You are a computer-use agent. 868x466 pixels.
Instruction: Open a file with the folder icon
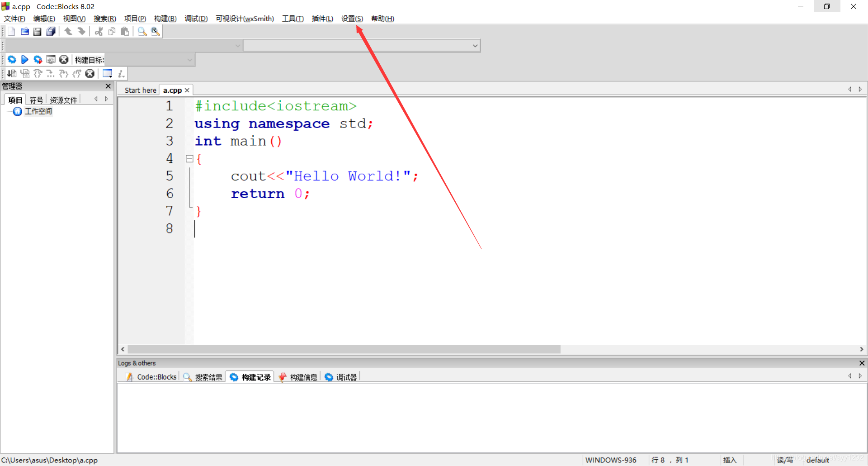(x=24, y=31)
